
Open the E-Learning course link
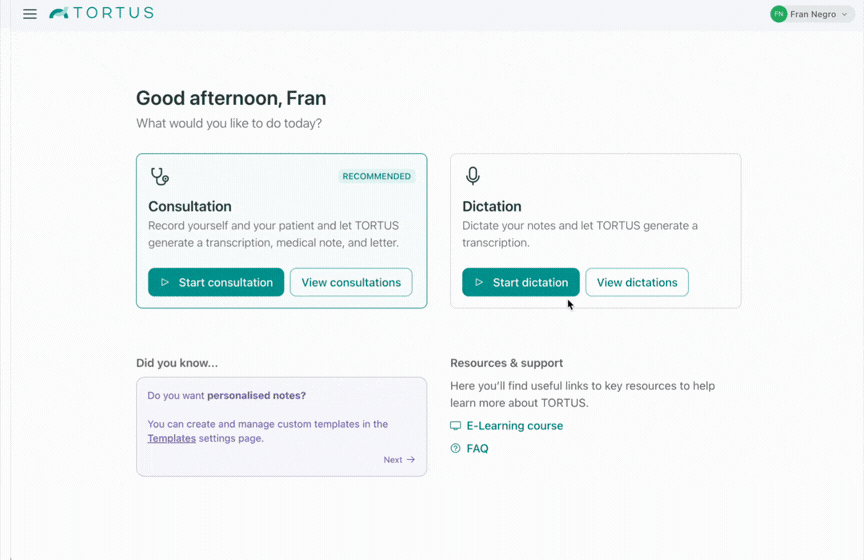pos(514,426)
